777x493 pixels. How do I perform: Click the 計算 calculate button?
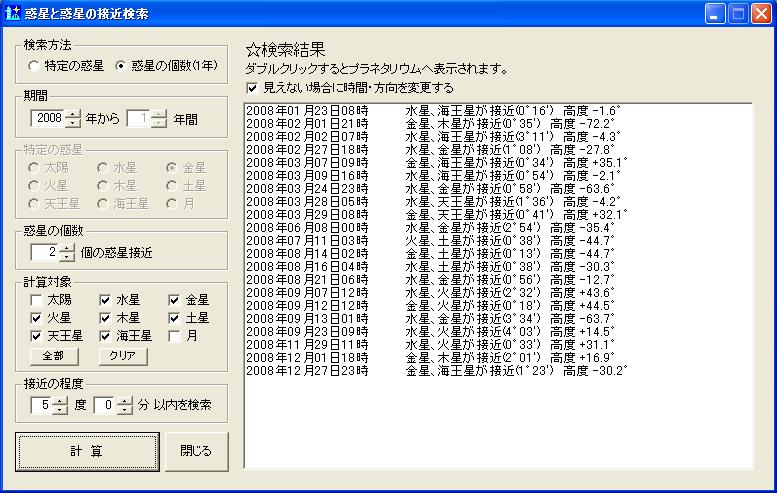[87, 451]
